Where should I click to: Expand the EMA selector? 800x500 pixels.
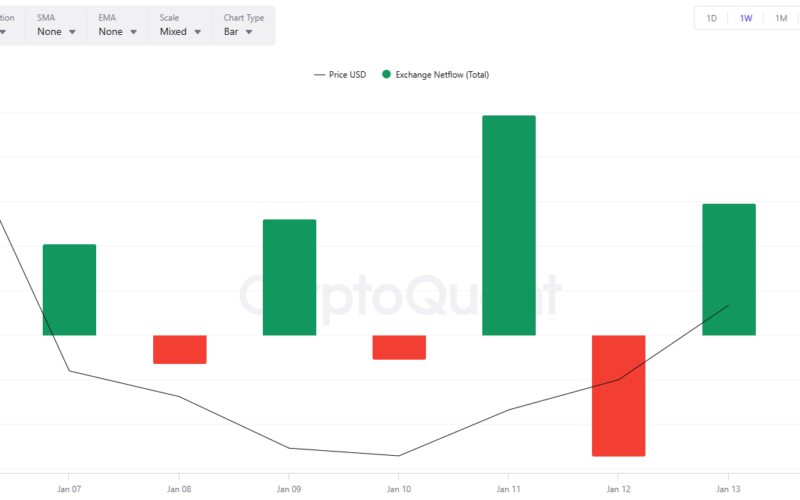click(x=118, y=31)
